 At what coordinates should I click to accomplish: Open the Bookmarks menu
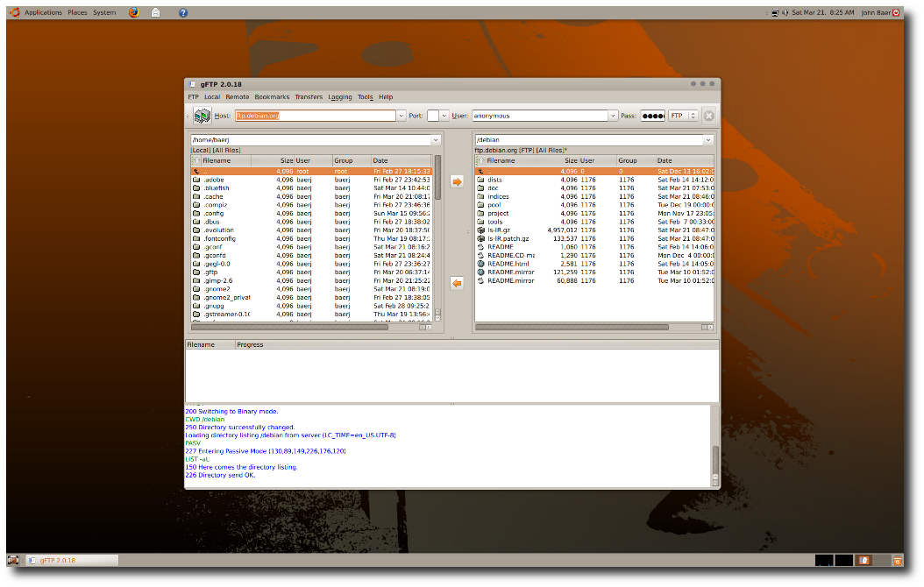point(273,97)
